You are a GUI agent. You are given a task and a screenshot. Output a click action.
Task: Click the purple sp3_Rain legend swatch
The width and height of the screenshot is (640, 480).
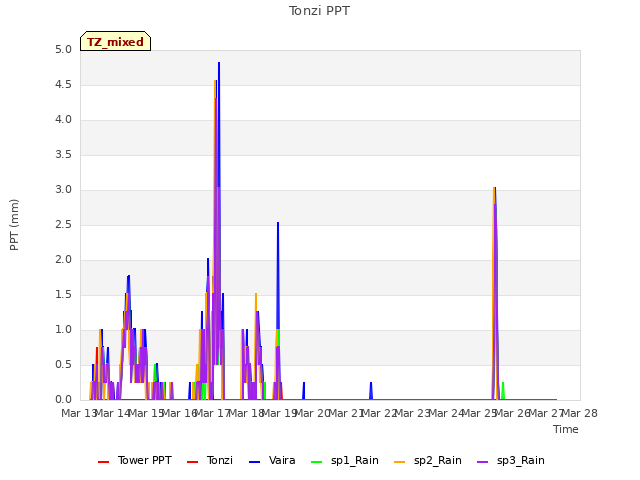coord(482,462)
